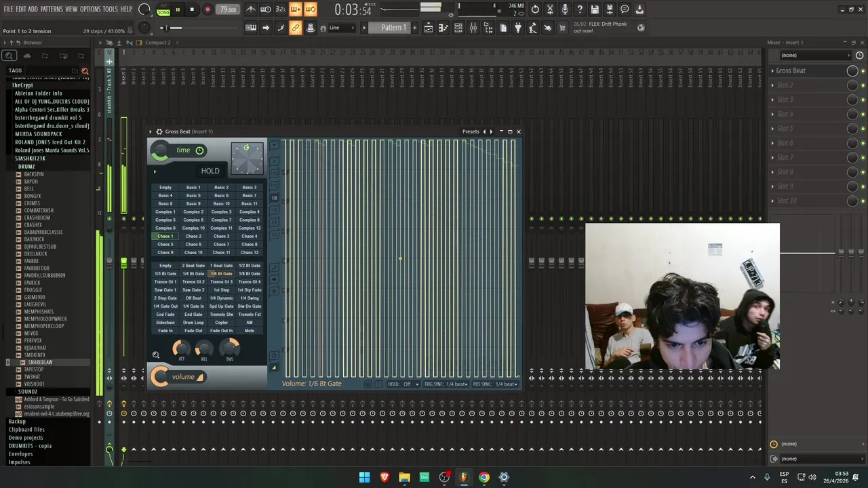Open the plugin picker plug icon

pos(518,28)
